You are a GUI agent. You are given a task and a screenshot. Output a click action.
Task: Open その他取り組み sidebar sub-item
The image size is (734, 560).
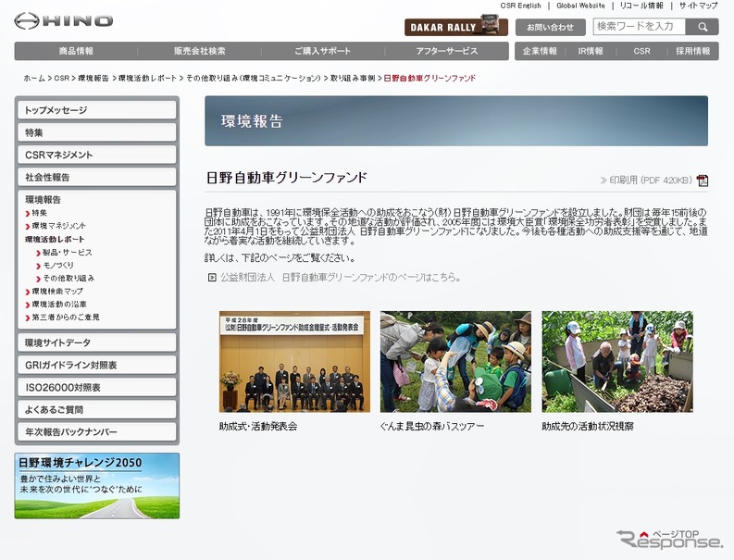pos(68,278)
